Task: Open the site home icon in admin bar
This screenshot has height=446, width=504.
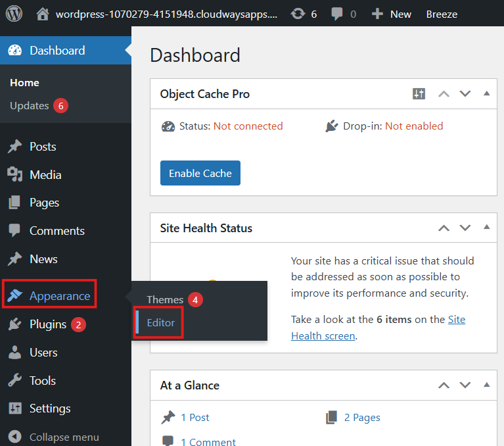Action: tap(43, 14)
